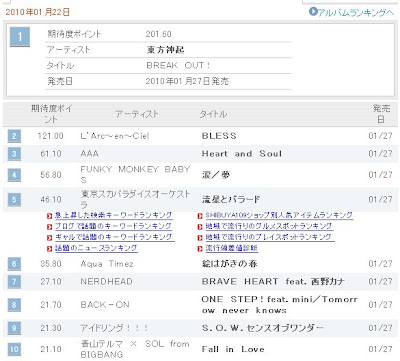Click title S.O.W. センスオブワンダー
400x361 pixels.
click(x=262, y=328)
